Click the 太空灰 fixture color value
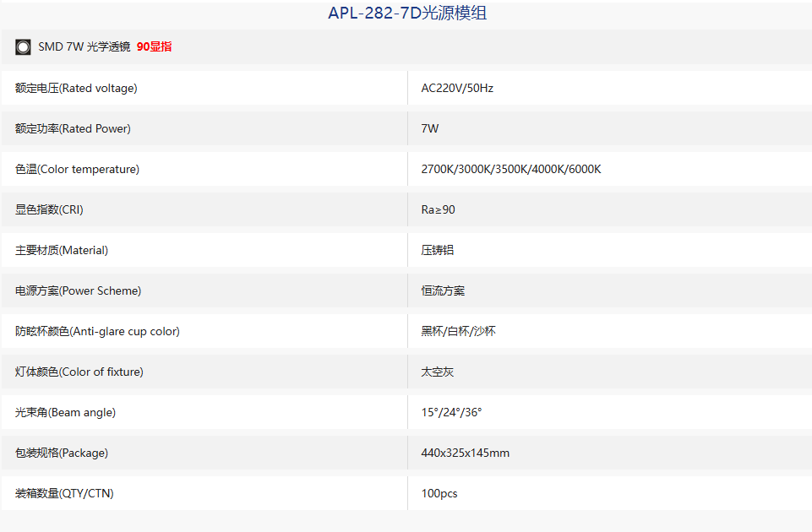The image size is (812, 532). point(438,372)
